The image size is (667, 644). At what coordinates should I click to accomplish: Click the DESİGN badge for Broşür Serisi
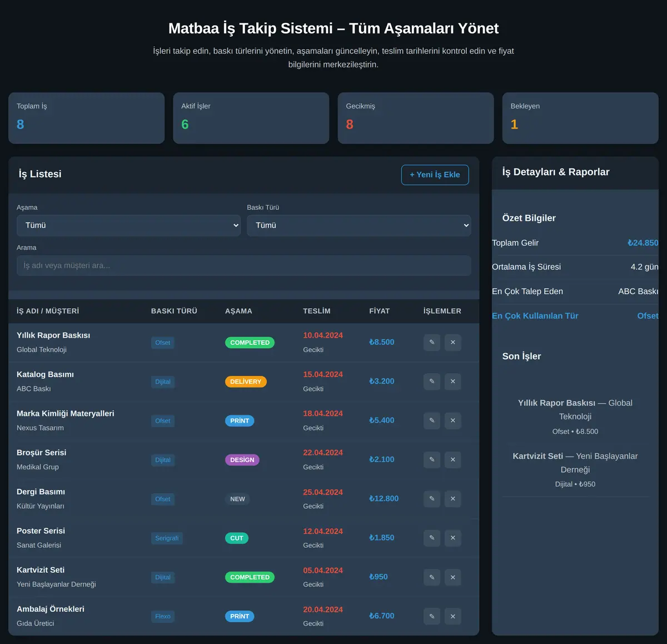click(242, 460)
